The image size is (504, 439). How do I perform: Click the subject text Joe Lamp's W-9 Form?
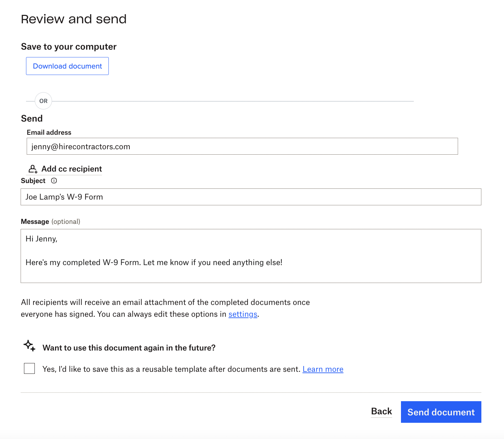coord(64,197)
